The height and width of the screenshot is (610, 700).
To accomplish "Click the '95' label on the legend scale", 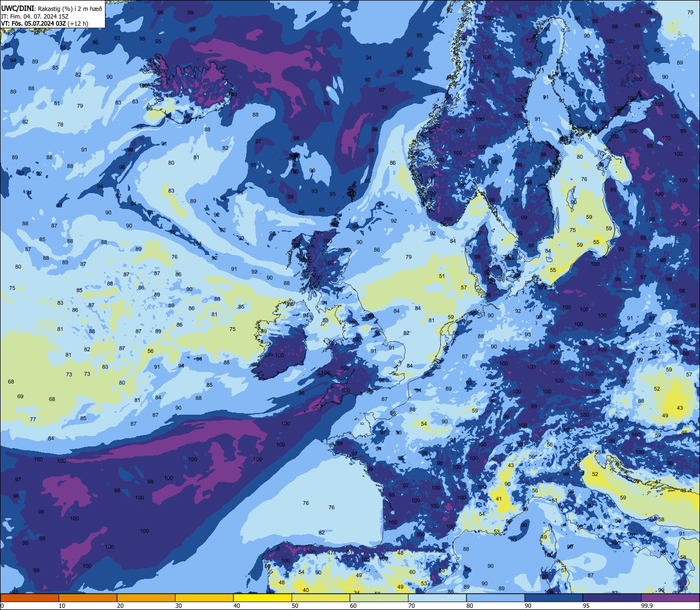I will pos(586,606).
